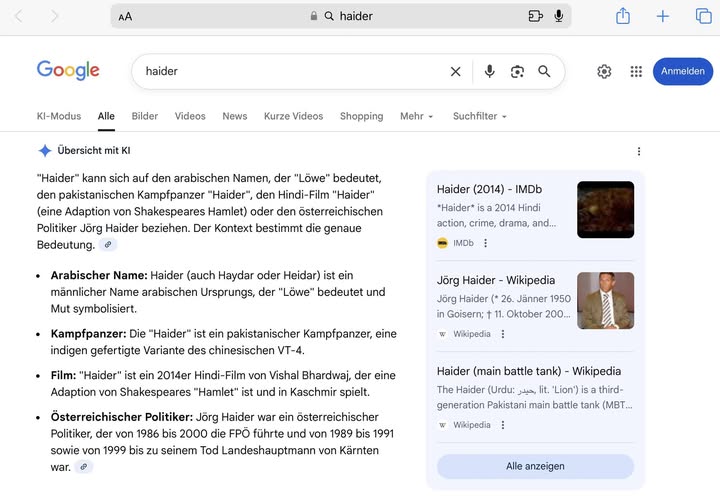This screenshot has width=720, height=500.
Task: Go back with Safari's back arrow
Action: click(x=19, y=16)
